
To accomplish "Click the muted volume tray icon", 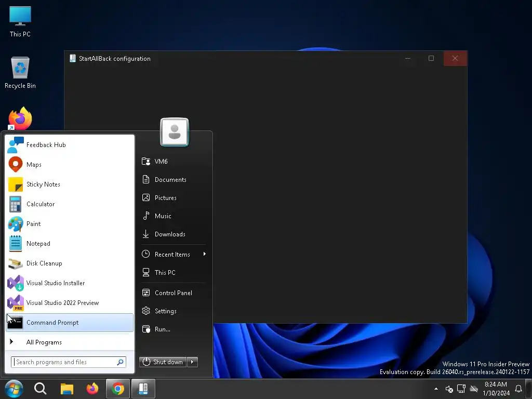I will [449, 389].
